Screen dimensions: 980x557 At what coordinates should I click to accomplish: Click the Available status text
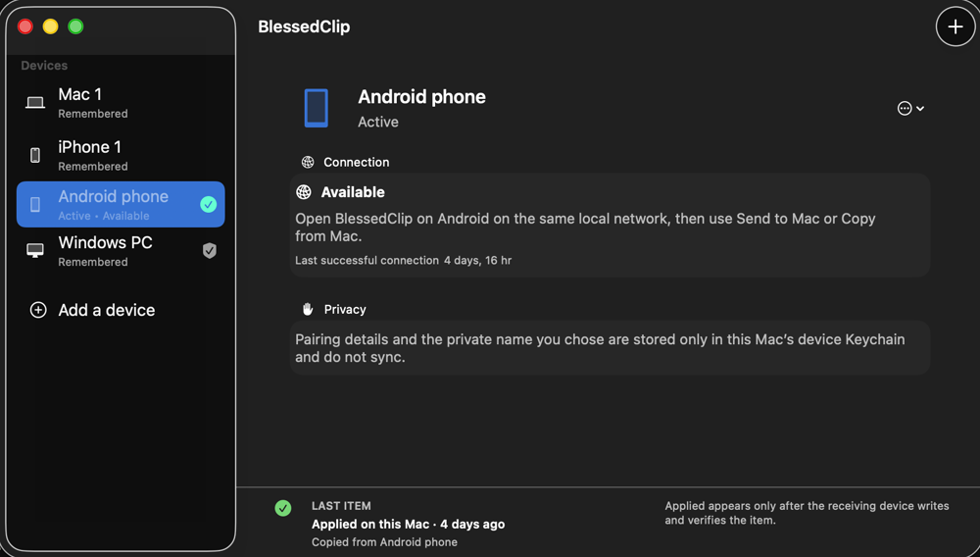click(353, 192)
